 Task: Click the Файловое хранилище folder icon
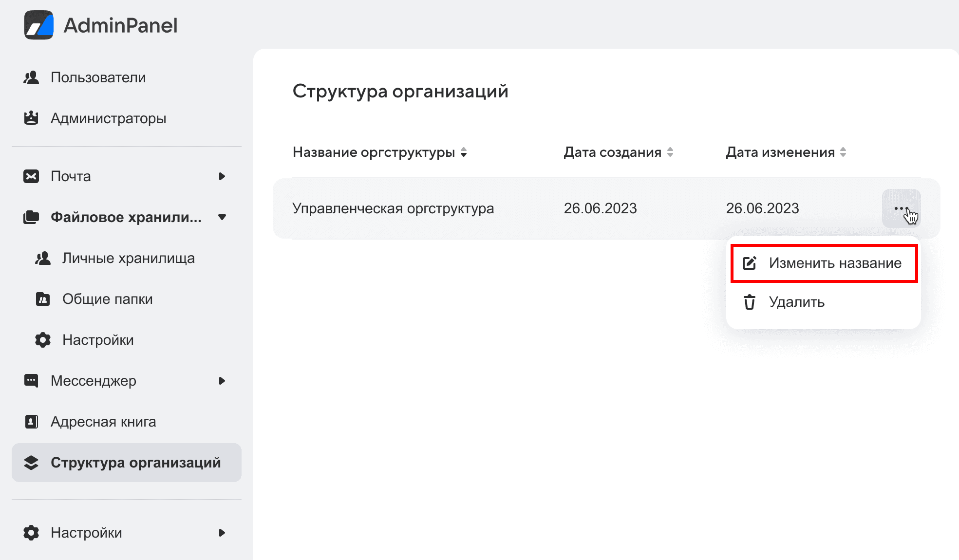pyautogui.click(x=31, y=217)
